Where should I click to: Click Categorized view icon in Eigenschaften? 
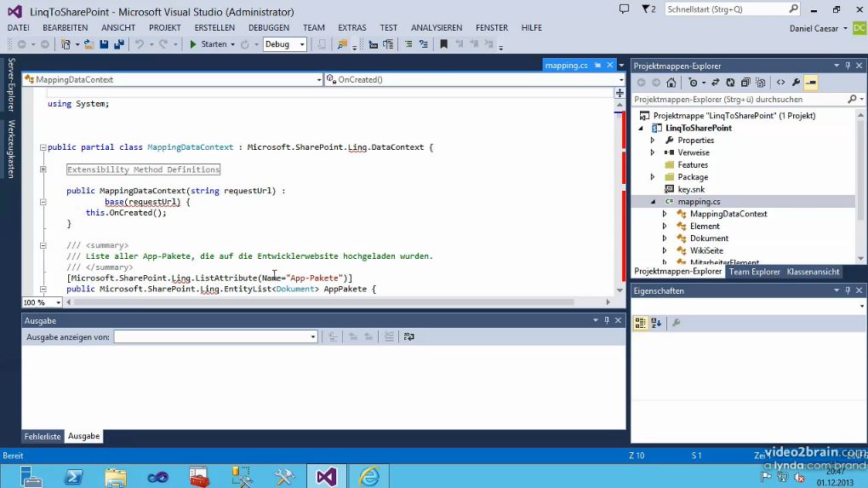[641, 323]
